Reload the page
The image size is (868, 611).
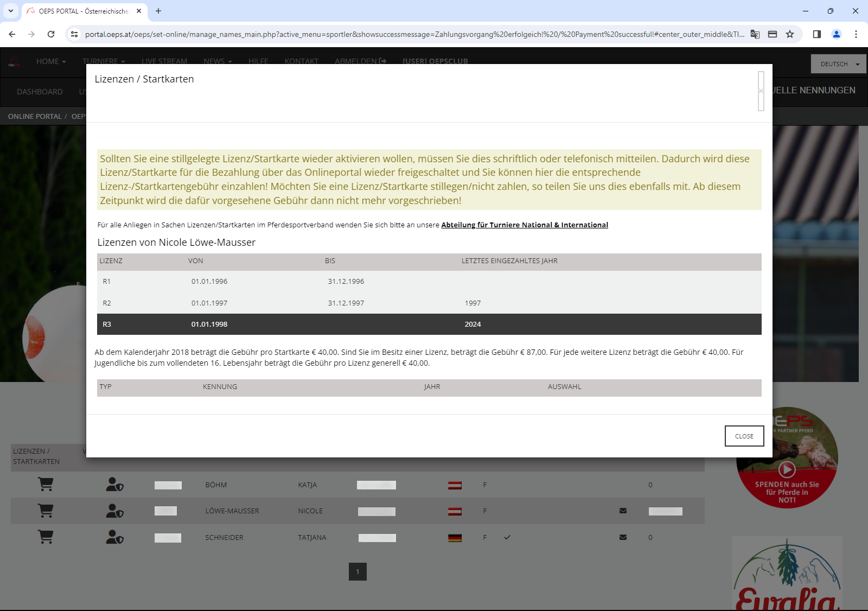point(51,34)
